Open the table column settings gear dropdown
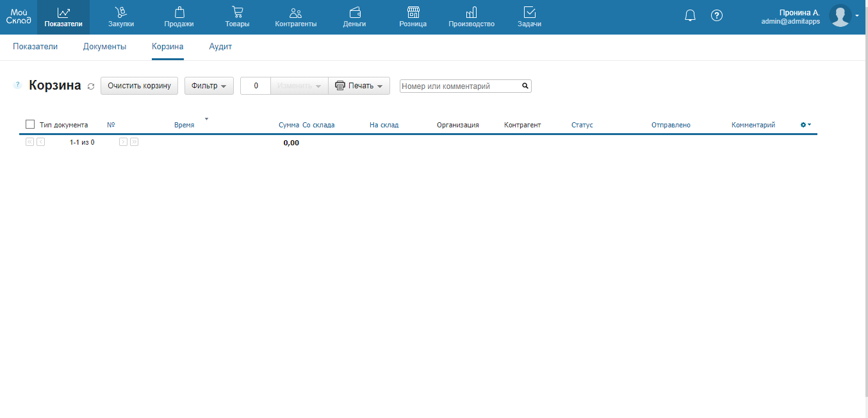 805,125
